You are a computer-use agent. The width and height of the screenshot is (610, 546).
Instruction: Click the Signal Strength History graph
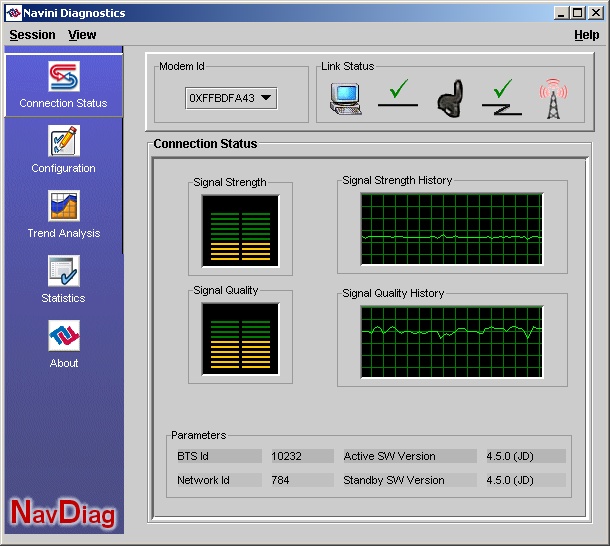tap(452, 229)
